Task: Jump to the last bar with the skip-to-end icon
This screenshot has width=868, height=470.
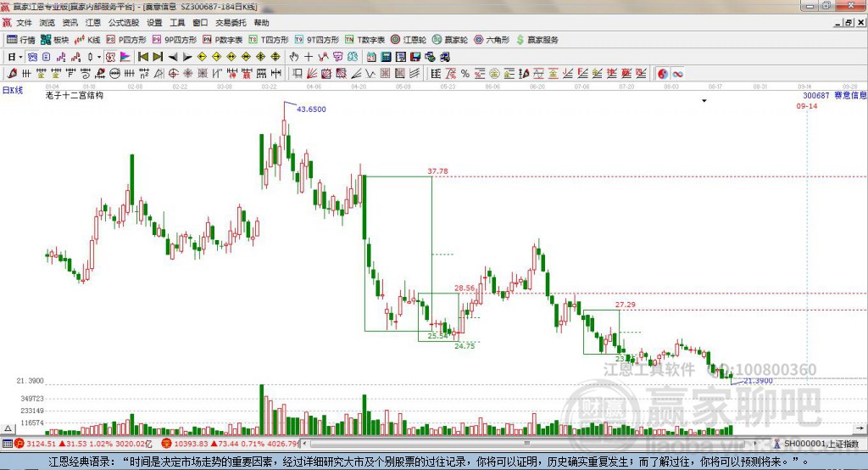Action: point(158,57)
